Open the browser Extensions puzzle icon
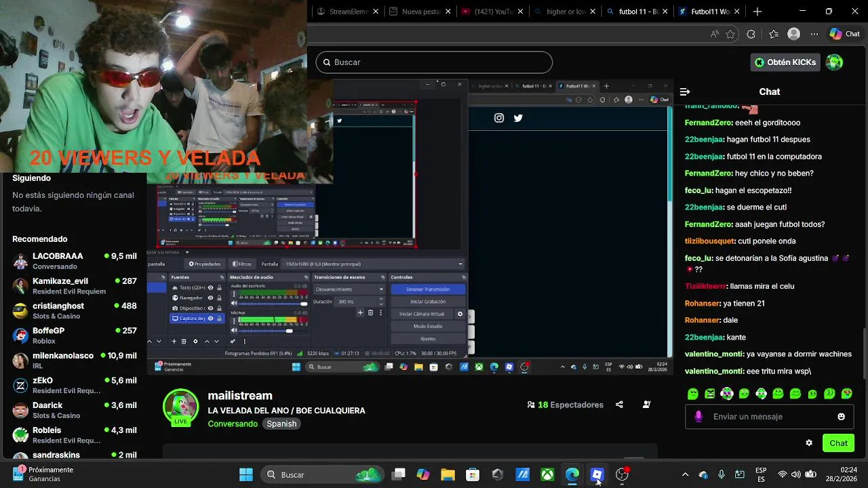This screenshot has width=868, height=488. point(751,34)
